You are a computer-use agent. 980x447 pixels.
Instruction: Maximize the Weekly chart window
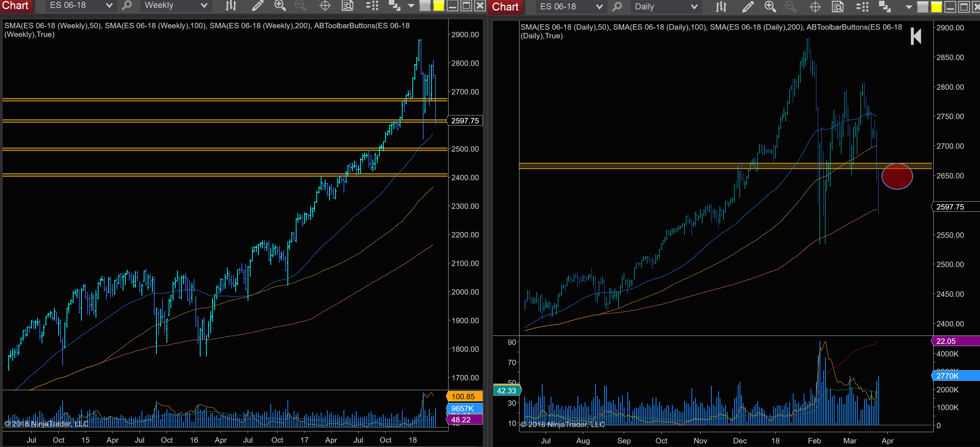tap(466, 5)
